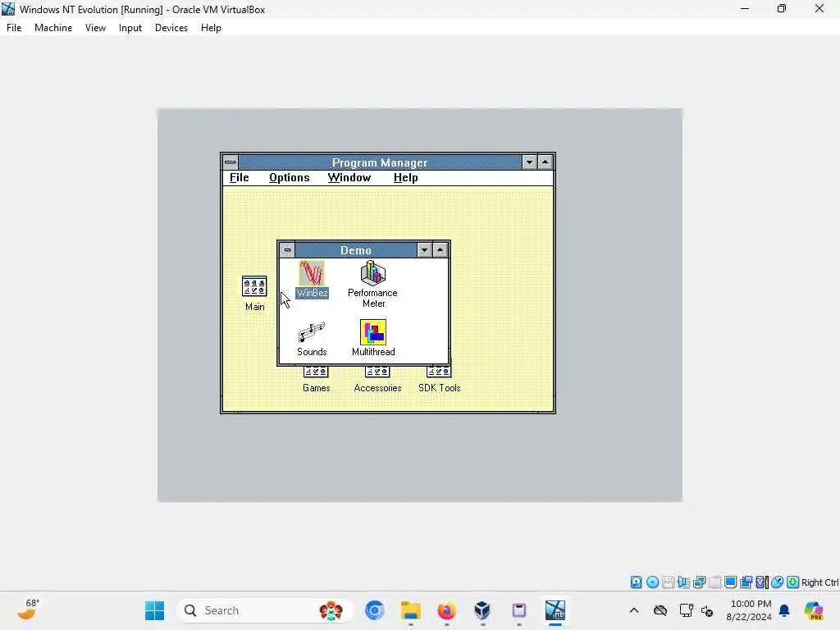Open the VirtualBox Devices menu

pos(171,28)
